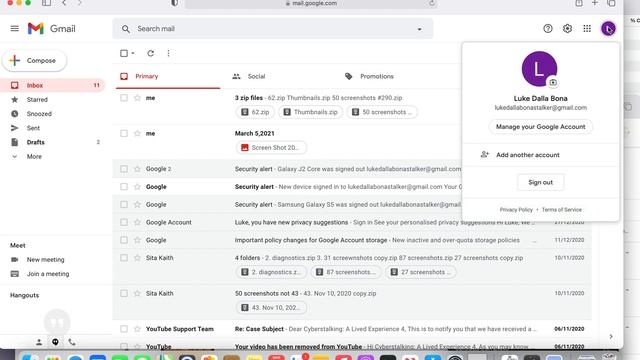The width and height of the screenshot is (640, 360).
Task: Click Manage your Google Account
Action: pos(540,127)
